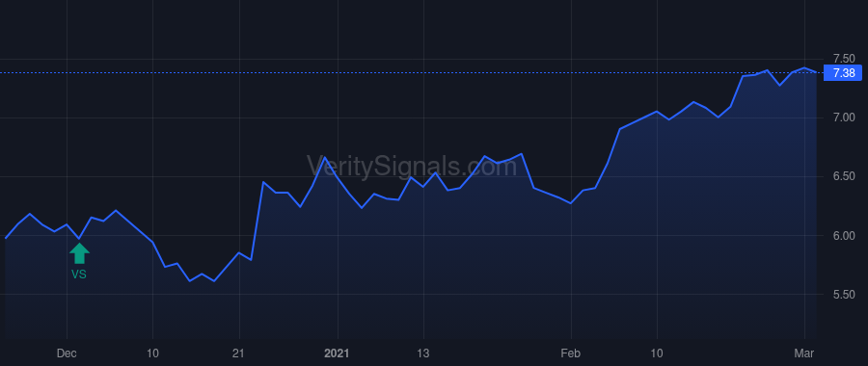Select the 6.50 price axis label
This screenshot has height=366, width=868.
pos(844,176)
